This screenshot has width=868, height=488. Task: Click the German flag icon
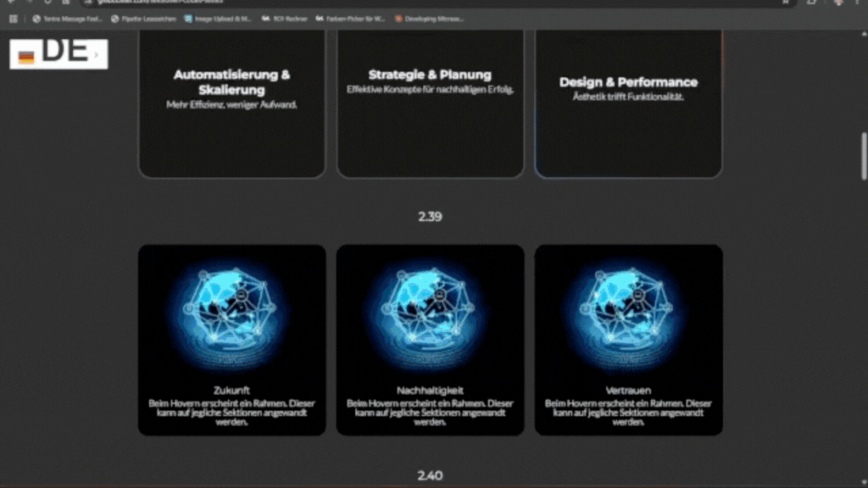(26, 57)
